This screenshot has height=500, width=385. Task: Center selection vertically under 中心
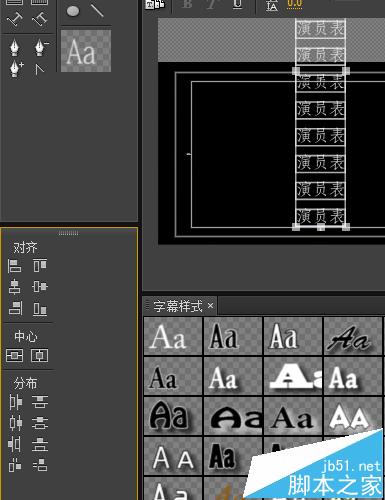pos(14,356)
